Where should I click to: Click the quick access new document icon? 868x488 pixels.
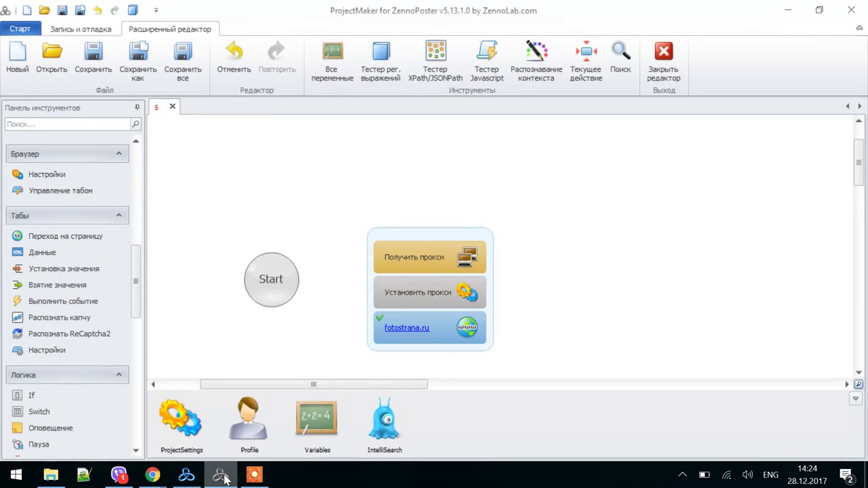tap(27, 10)
